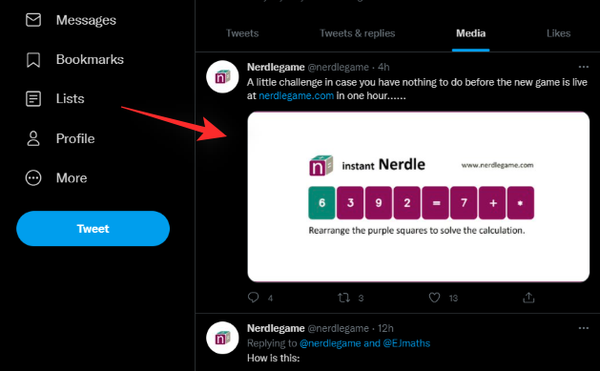Click Nerdlegame avatar on the 4h tweet
This screenshot has width=600, height=371.
pos(222,77)
